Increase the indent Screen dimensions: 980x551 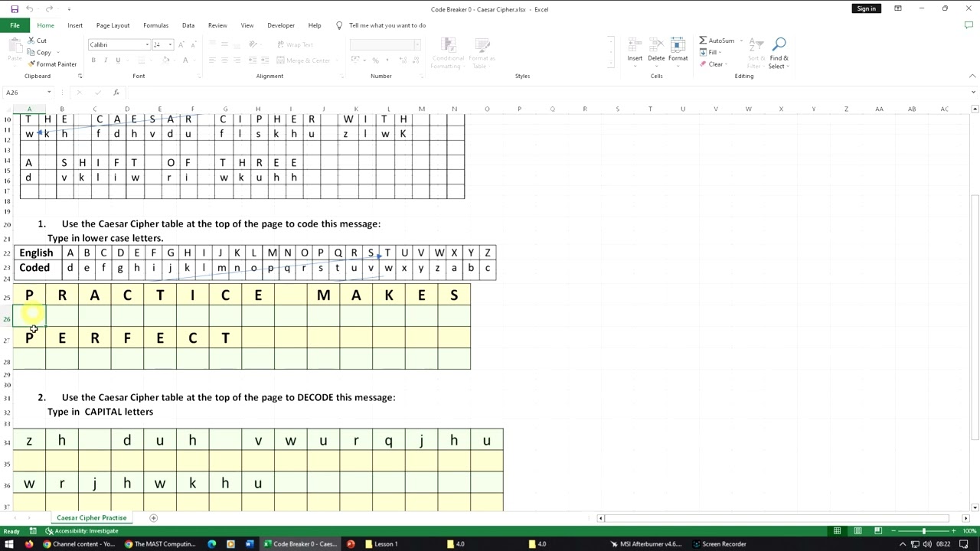tap(265, 60)
